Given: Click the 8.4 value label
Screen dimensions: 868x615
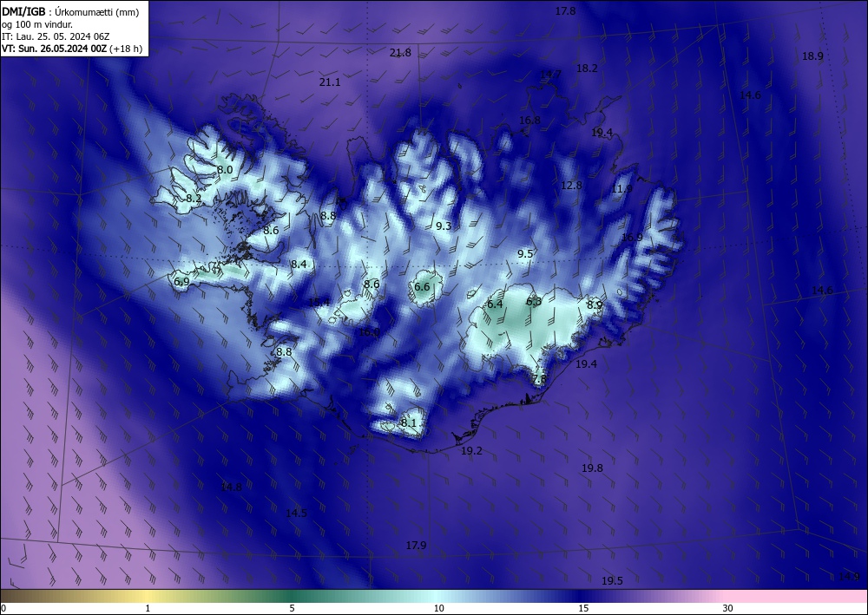Looking at the screenshot, I should (x=299, y=265).
